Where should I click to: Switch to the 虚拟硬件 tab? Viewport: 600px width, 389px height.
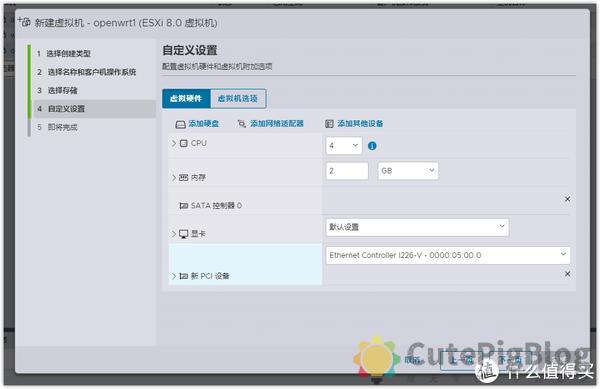point(186,99)
